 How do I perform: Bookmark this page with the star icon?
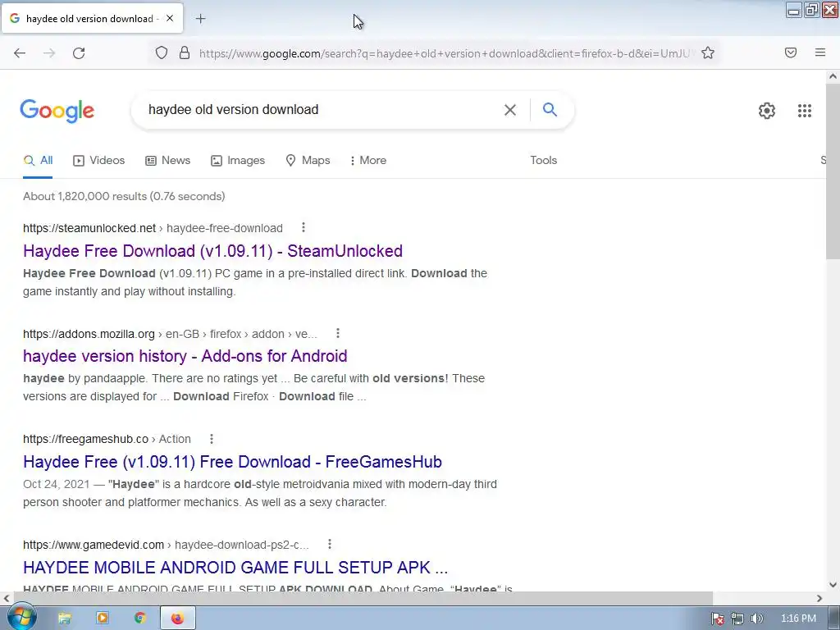[x=708, y=52]
